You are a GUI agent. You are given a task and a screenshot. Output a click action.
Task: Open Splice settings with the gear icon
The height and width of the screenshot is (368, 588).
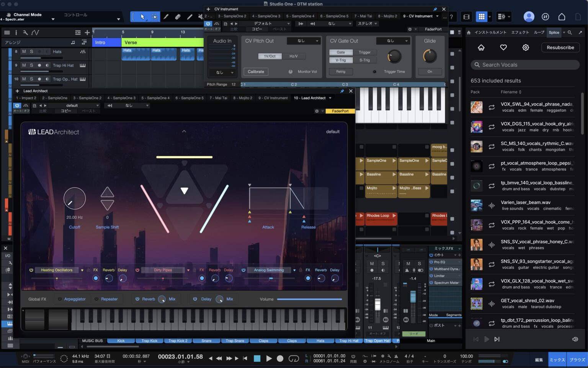526,47
